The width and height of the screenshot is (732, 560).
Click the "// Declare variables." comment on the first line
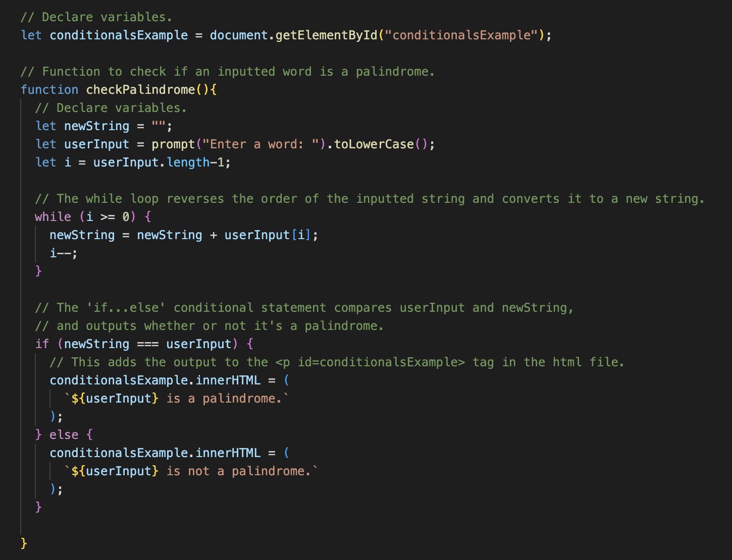pyautogui.click(x=96, y=17)
